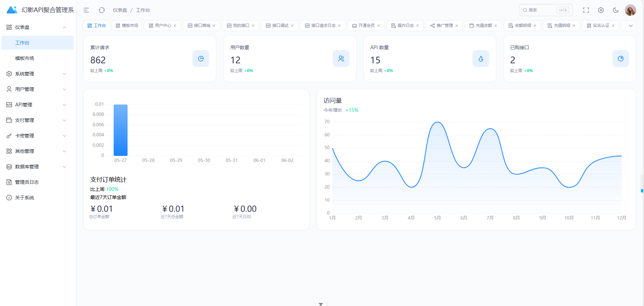
Task: Collapse the 仪表盘 sidebar menu
Action: 37,27
